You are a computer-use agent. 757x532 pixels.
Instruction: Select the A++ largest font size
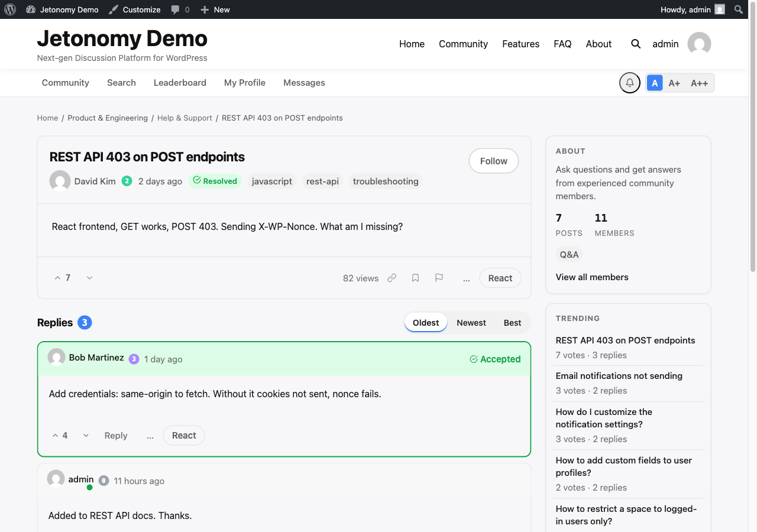click(699, 83)
